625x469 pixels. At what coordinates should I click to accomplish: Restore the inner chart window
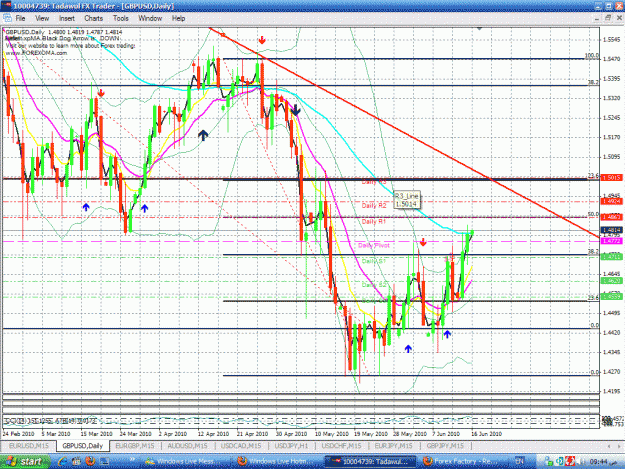click(x=608, y=18)
